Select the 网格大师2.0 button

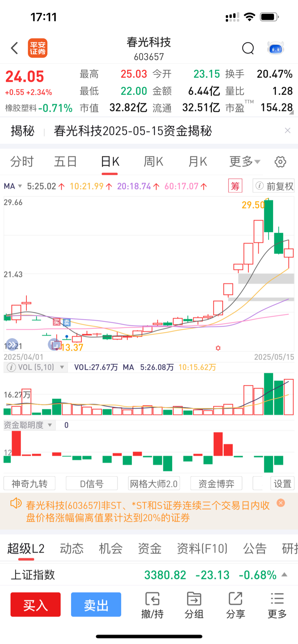pyautogui.click(x=154, y=484)
